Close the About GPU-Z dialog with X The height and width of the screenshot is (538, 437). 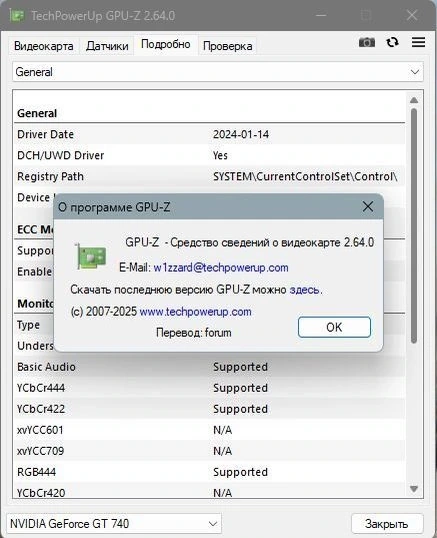point(368,207)
